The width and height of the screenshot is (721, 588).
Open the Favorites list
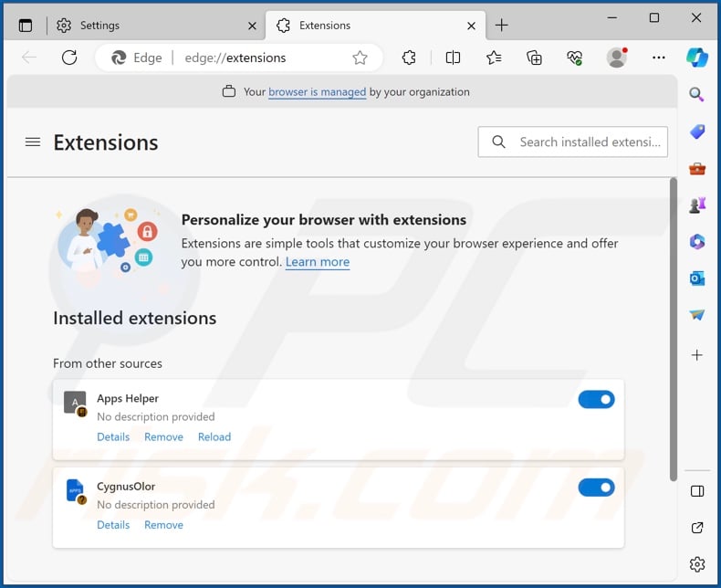[494, 58]
